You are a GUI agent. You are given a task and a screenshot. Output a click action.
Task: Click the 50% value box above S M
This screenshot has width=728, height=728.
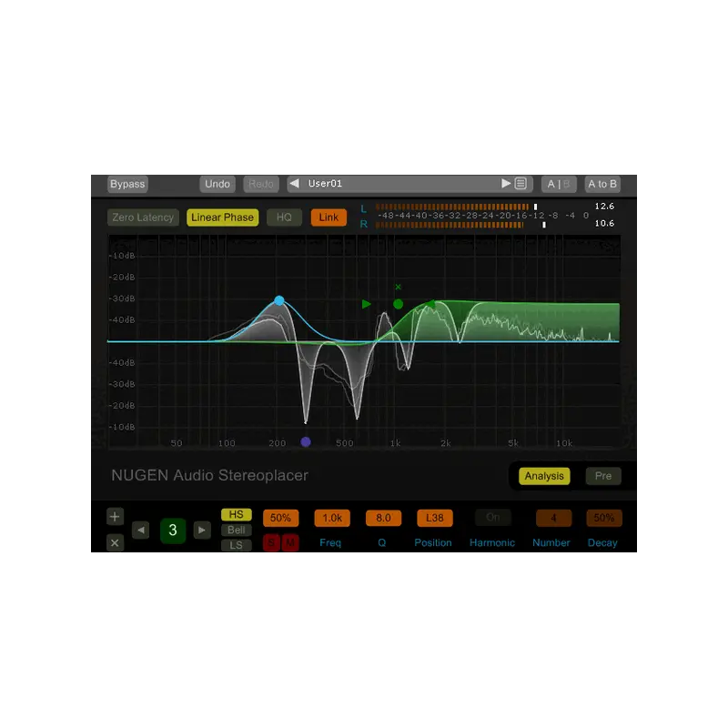[x=280, y=518]
